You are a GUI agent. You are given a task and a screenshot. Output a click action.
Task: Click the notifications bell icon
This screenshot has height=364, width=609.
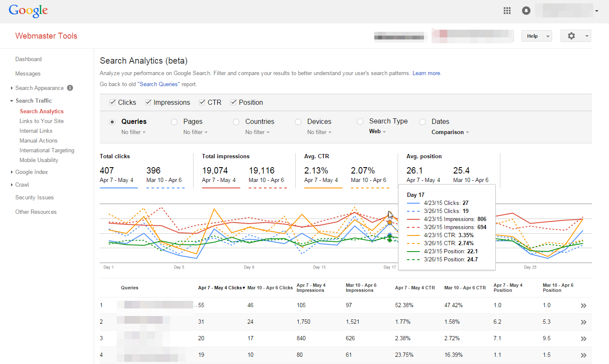[526, 11]
